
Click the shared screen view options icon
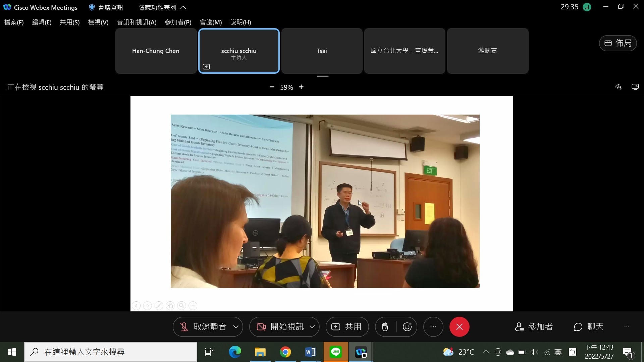pos(635,87)
